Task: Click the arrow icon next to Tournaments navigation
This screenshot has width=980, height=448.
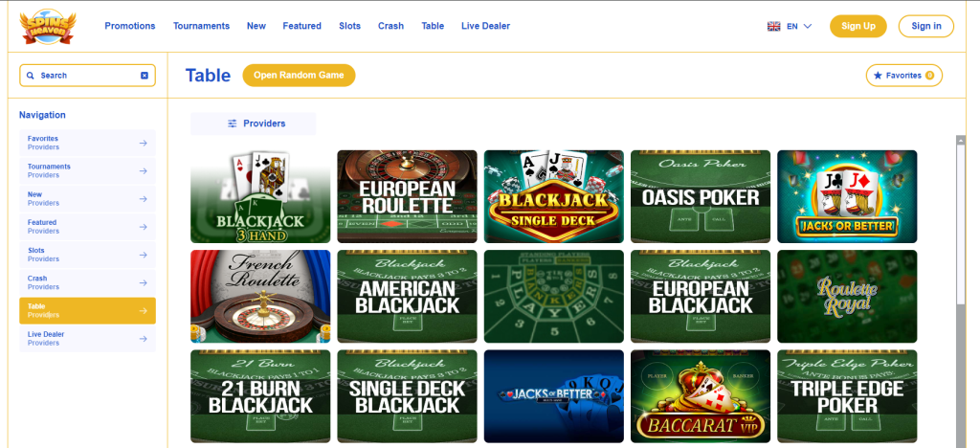Action: coord(144,171)
